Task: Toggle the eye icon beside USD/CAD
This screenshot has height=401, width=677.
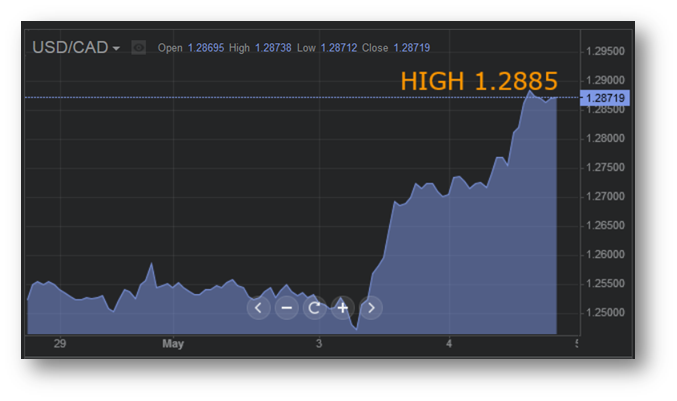Action: coord(139,47)
